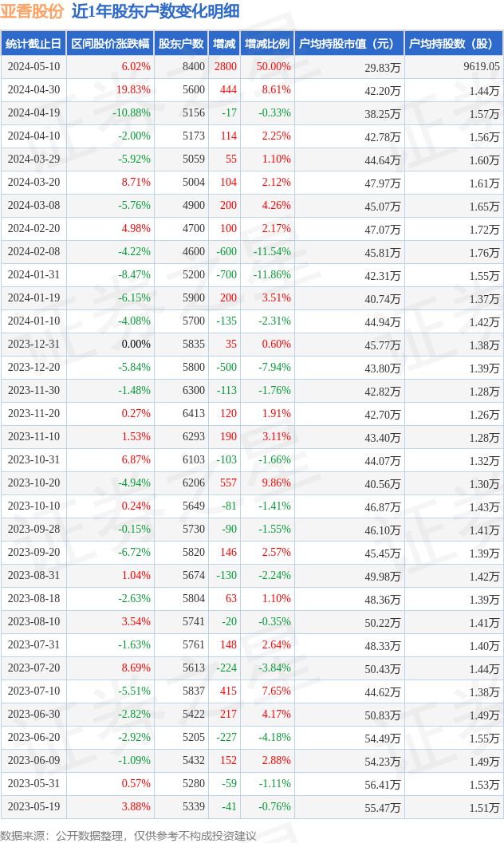This screenshot has width=504, height=843.
Task: Select the 2023-10-20 date cell
Action: click(33, 483)
